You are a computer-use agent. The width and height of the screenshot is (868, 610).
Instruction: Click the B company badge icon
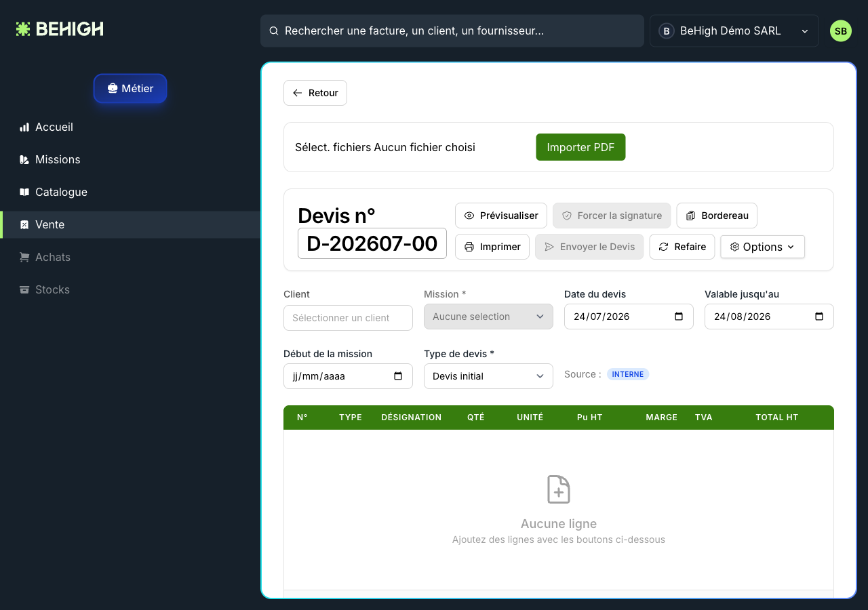click(667, 31)
